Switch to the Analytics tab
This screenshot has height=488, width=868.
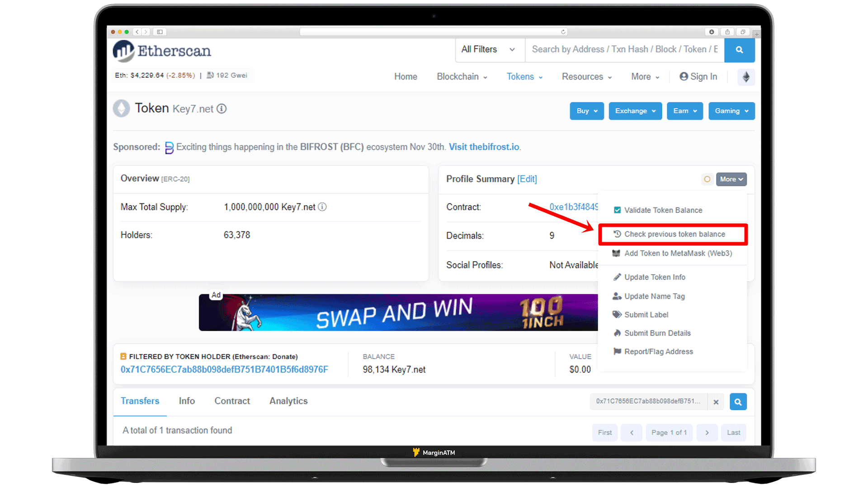(x=288, y=400)
